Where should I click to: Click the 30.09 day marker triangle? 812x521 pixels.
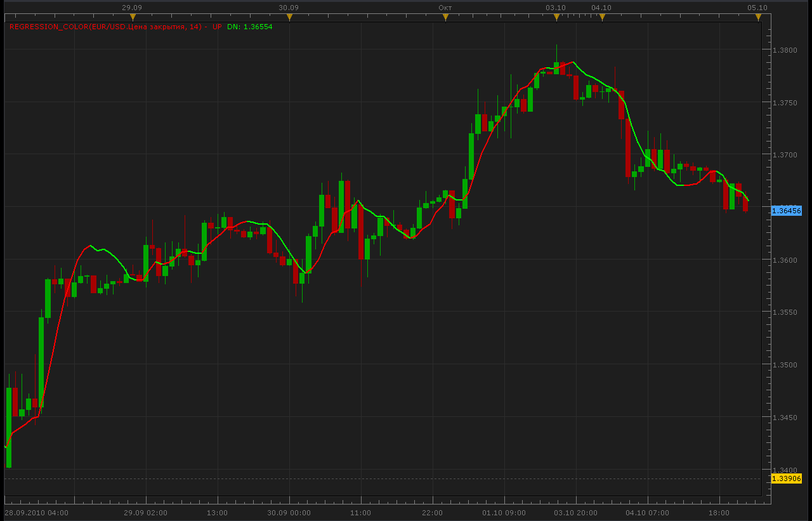coord(289,18)
